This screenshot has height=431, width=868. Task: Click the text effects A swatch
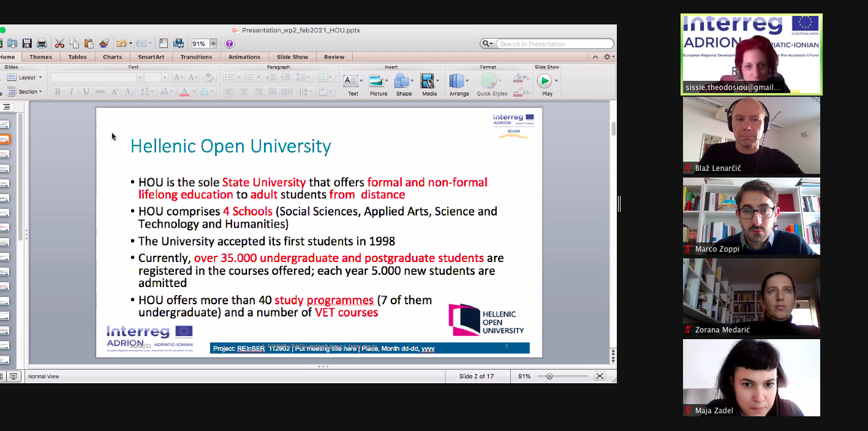tap(204, 92)
